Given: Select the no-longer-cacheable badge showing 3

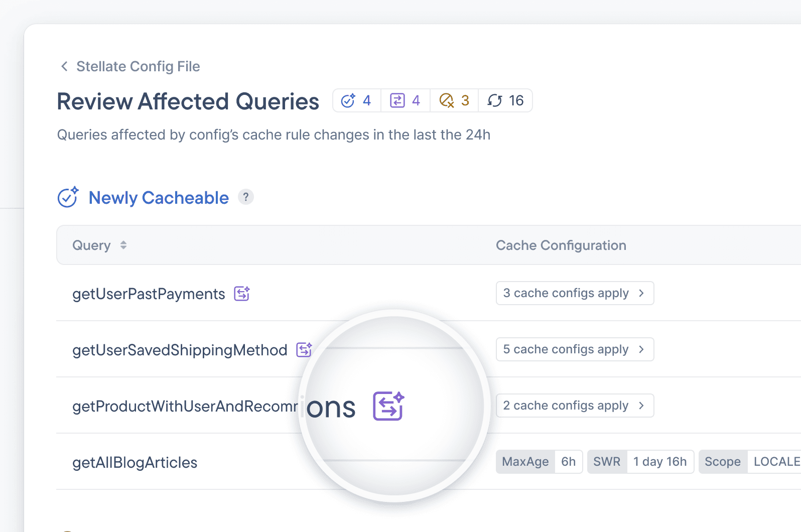Looking at the screenshot, I should (454, 101).
